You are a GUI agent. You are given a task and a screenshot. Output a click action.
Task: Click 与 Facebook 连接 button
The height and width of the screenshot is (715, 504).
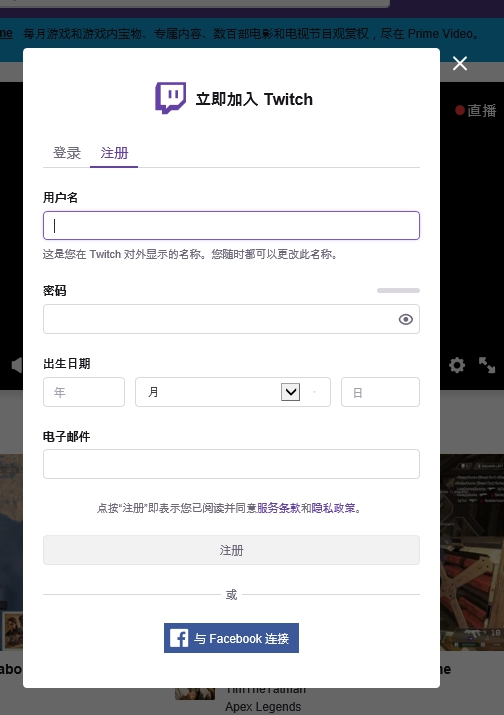[x=231, y=638]
